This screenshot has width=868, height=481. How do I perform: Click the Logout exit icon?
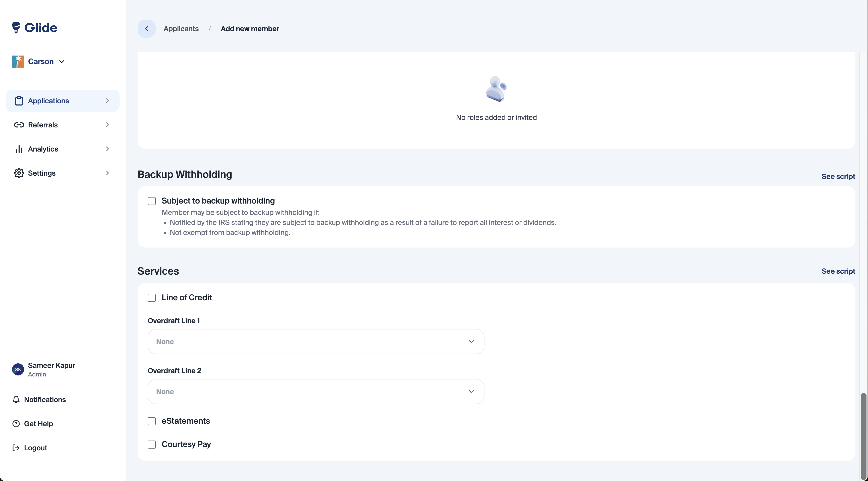pos(16,448)
